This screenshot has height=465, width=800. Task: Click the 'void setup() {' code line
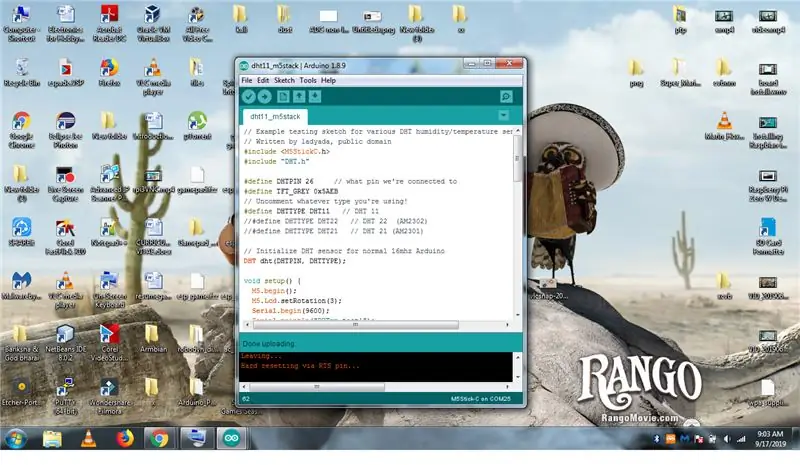272,281
